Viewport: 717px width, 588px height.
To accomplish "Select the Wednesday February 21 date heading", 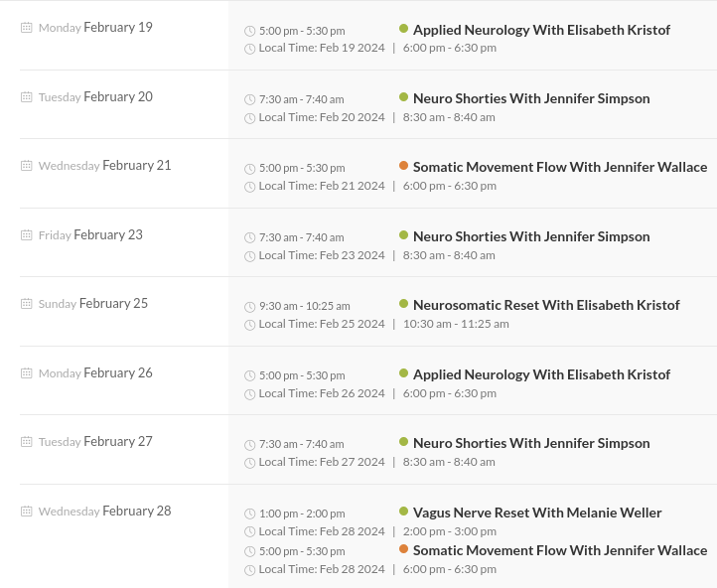I will click(x=104, y=166).
